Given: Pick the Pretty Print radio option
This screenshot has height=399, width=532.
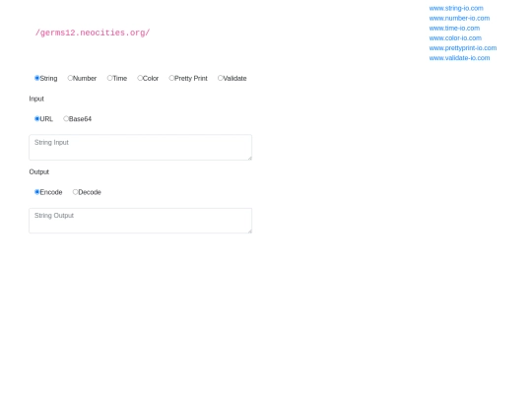Looking at the screenshot, I should click(171, 78).
